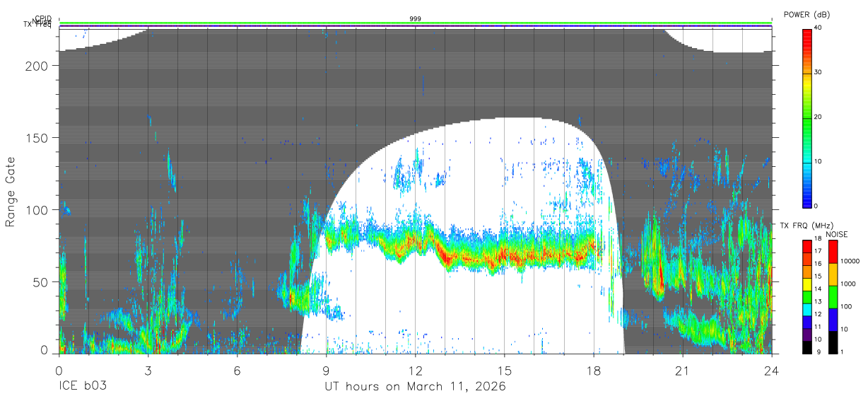Click the 10 label on the power scale

click(818, 161)
